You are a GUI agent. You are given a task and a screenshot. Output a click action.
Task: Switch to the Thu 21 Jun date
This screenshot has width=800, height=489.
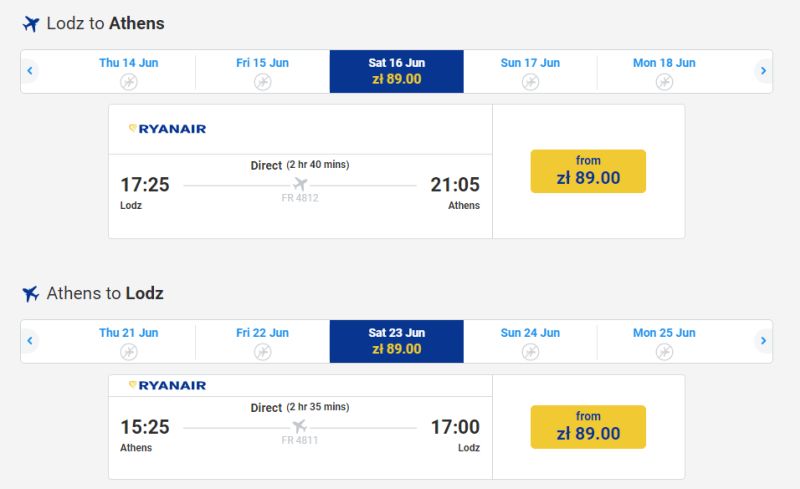click(x=129, y=341)
